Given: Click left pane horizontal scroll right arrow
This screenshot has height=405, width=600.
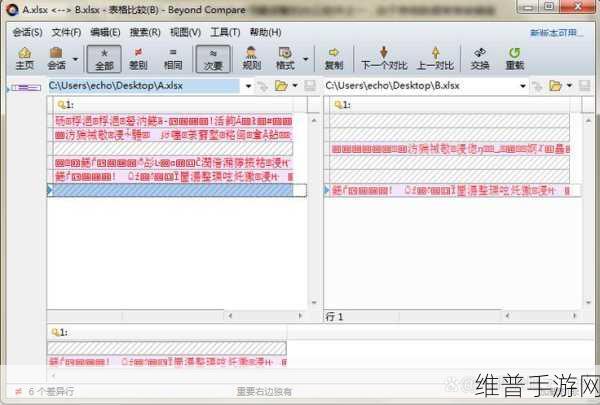Looking at the screenshot, I should [x=300, y=316].
